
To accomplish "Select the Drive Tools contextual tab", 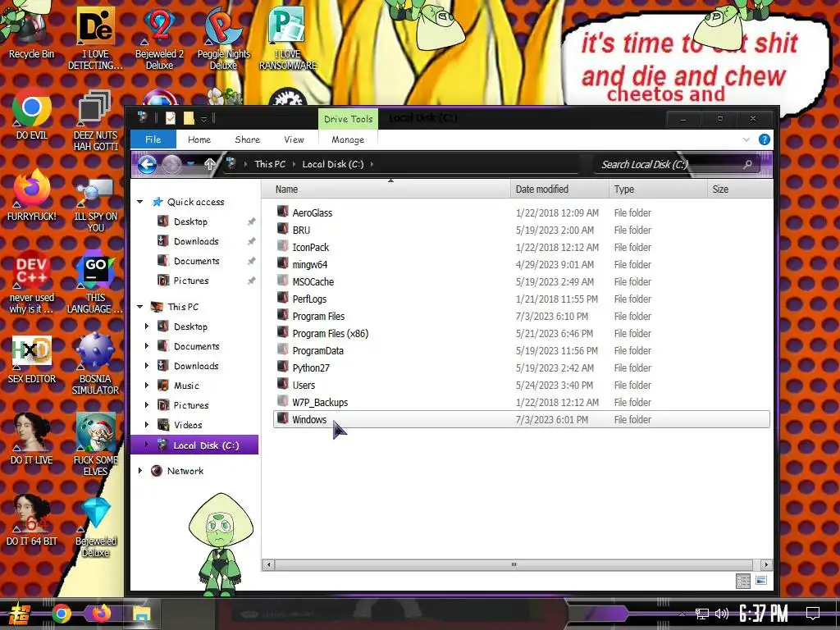I will pos(348,119).
